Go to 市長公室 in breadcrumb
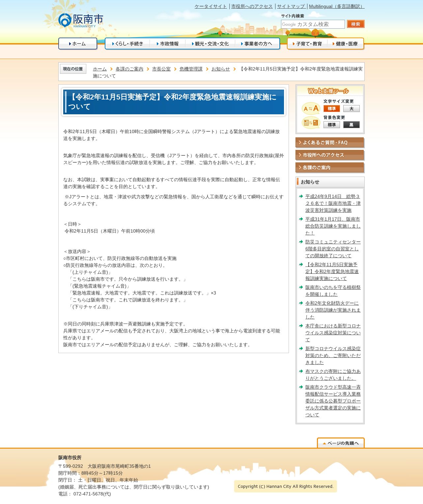 coord(161,69)
